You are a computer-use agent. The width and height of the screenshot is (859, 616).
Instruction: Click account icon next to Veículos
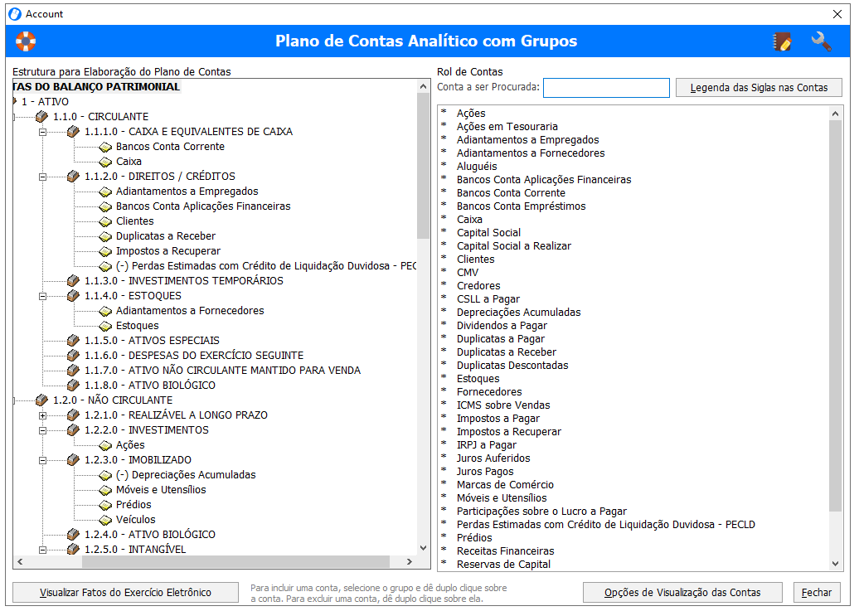click(105, 520)
